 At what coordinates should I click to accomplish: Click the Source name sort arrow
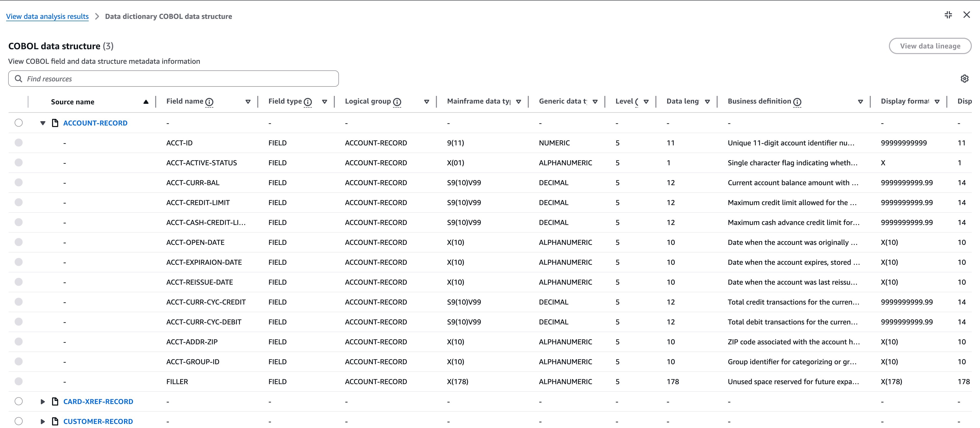(146, 102)
